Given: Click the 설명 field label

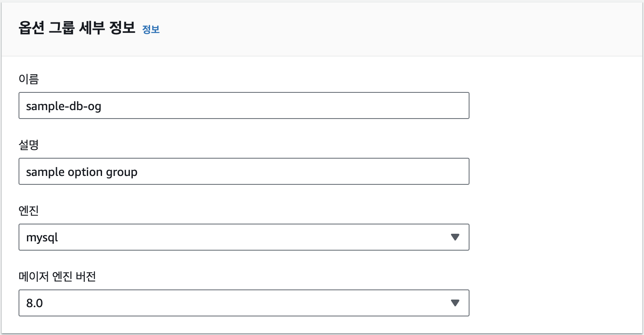Looking at the screenshot, I should (x=29, y=145).
